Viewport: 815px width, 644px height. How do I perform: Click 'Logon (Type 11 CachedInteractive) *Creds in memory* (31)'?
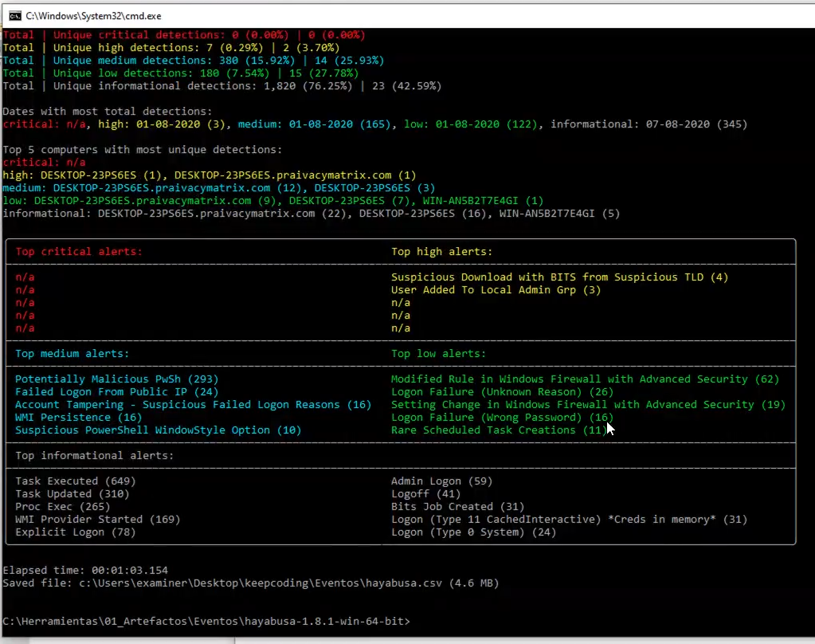pos(569,519)
